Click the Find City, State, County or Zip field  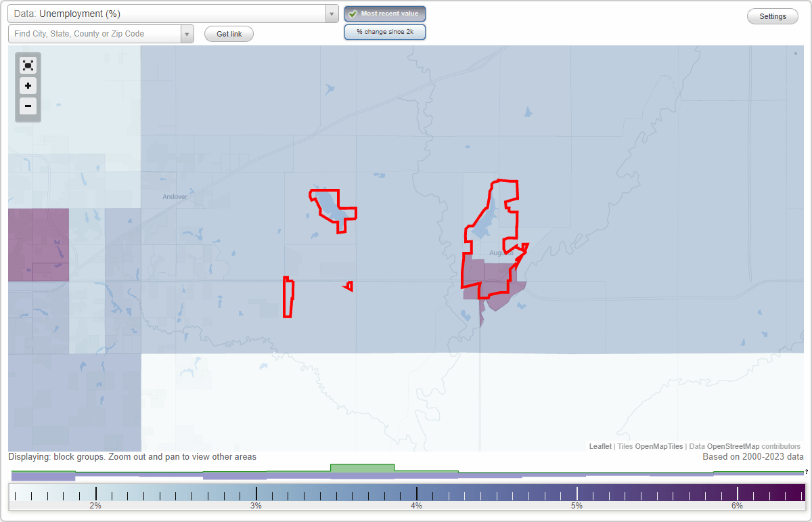pyautogui.click(x=95, y=34)
